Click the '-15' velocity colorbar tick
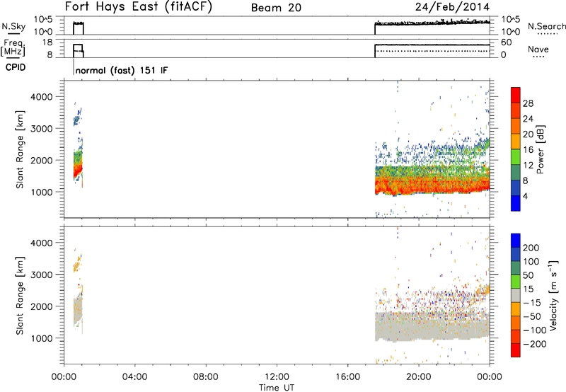This screenshot has width=566, height=392. click(531, 303)
